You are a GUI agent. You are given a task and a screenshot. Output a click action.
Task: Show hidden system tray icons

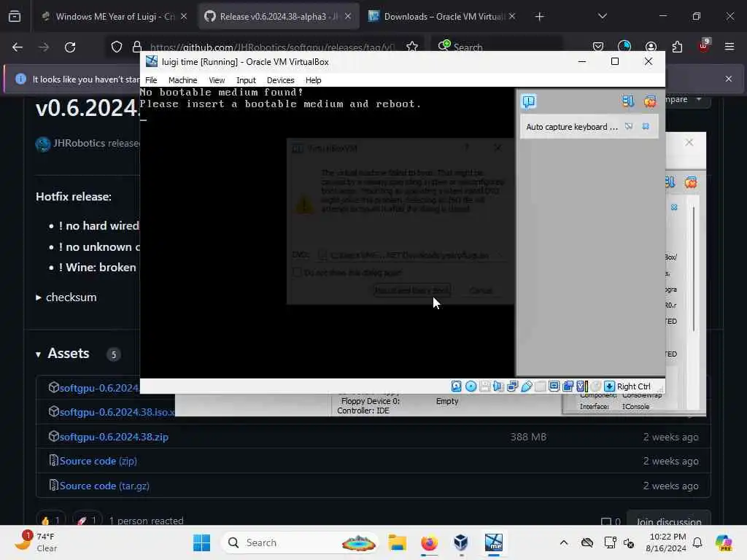click(564, 542)
